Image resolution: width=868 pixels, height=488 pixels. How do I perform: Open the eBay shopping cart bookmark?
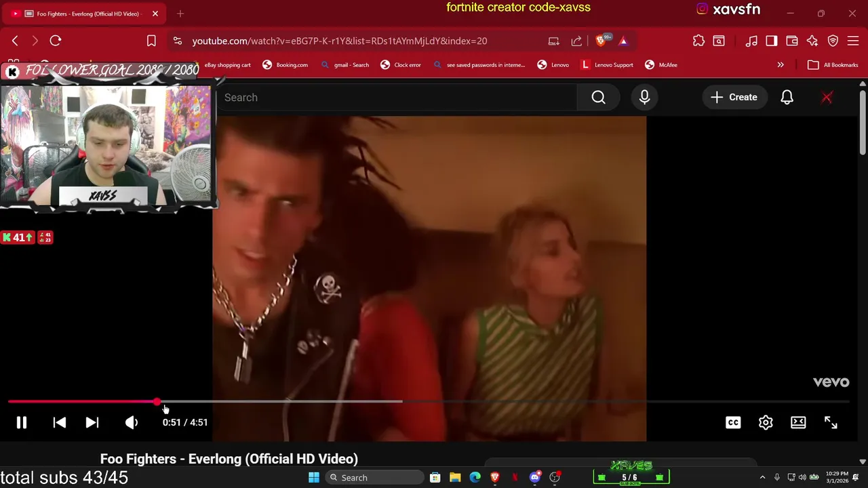pos(227,65)
